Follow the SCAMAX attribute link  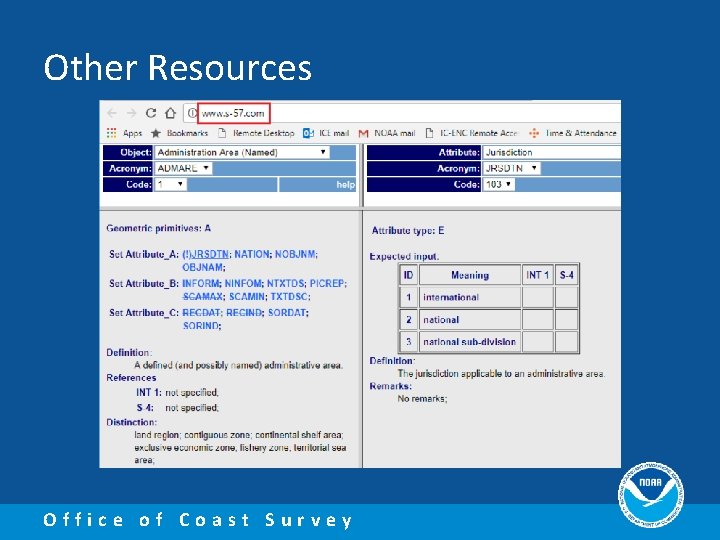(202, 297)
